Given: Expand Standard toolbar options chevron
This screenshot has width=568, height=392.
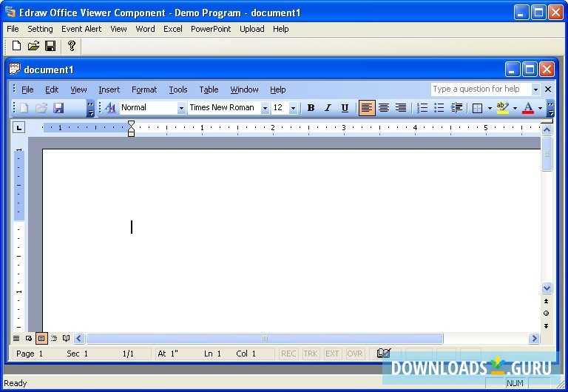Looking at the screenshot, I should pyautogui.click(x=90, y=108).
